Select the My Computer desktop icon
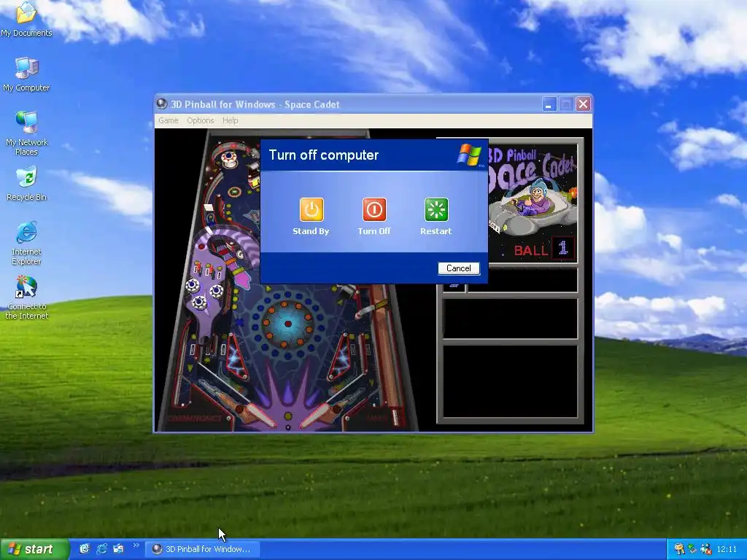 [x=26, y=74]
